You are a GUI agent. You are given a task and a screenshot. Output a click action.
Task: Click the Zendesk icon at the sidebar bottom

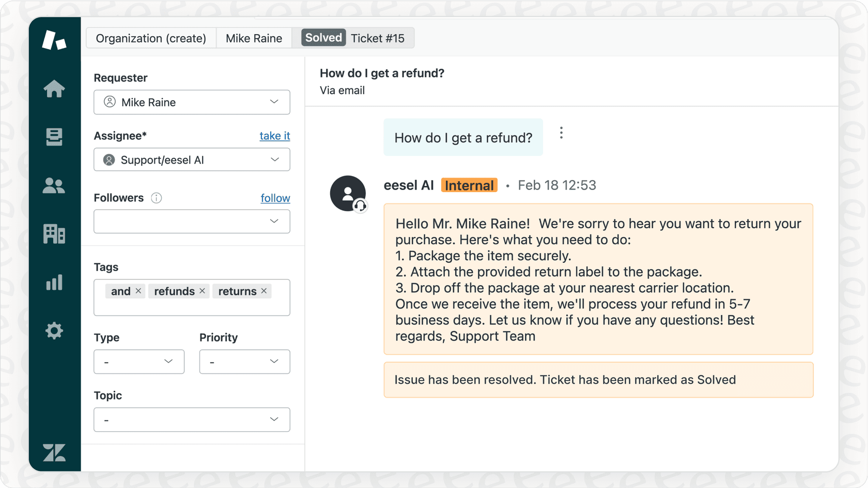[x=54, y=453]
